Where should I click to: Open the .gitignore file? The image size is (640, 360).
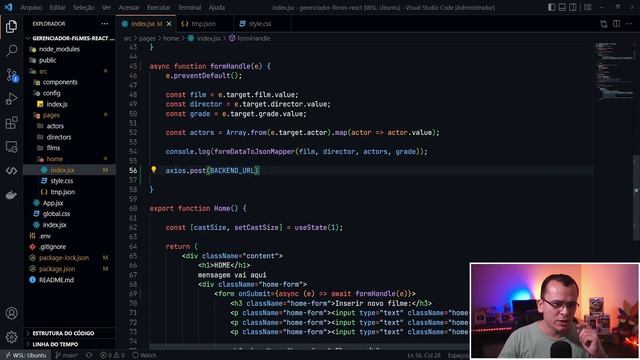pos(69,247)
